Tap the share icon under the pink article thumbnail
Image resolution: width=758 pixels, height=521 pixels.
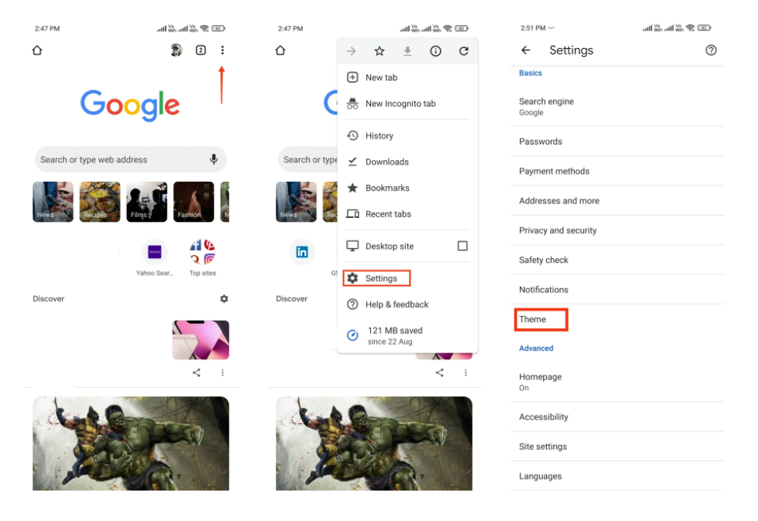pos(196,373)
